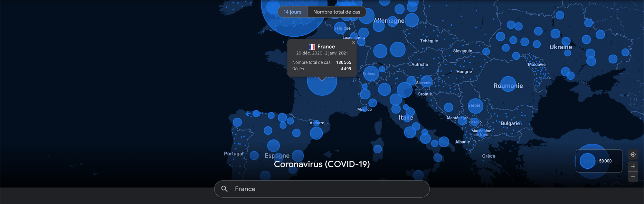
Task: Click the Allemagne country label
Action: [x=389, y=21]
